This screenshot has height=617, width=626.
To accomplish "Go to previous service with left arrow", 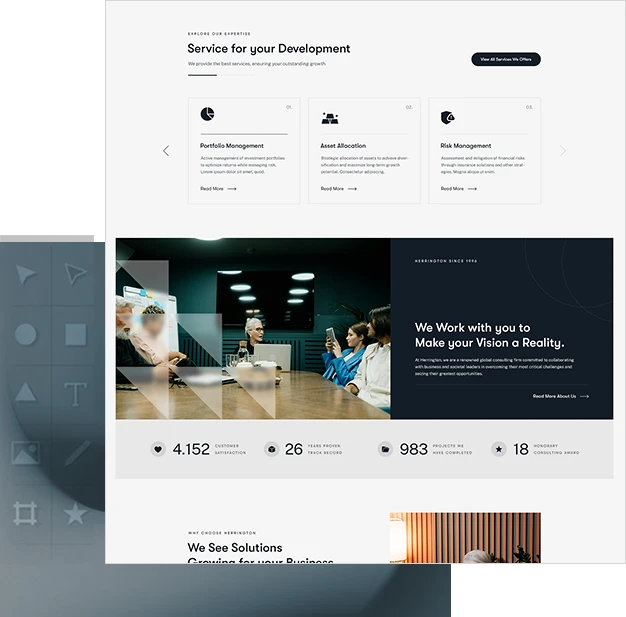I will 166,151.
